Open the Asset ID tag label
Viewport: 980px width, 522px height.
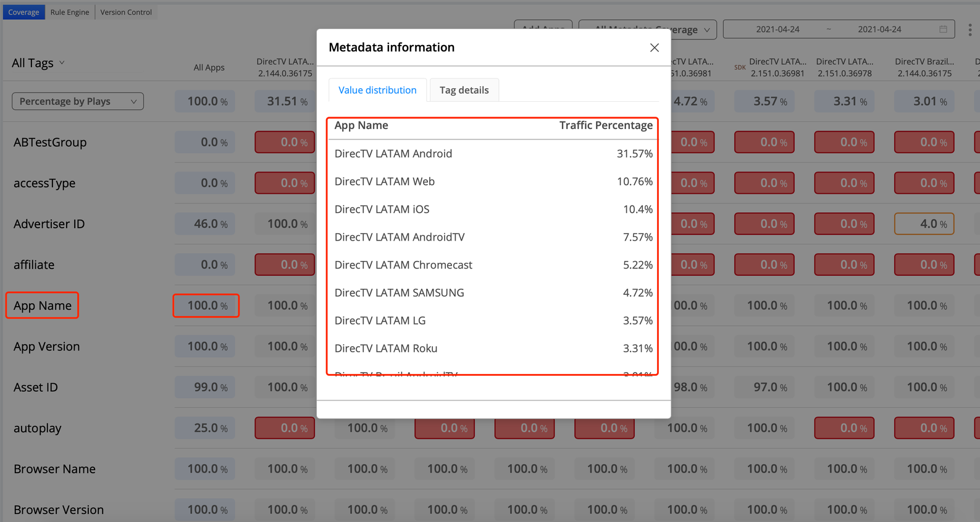[36, 387]
